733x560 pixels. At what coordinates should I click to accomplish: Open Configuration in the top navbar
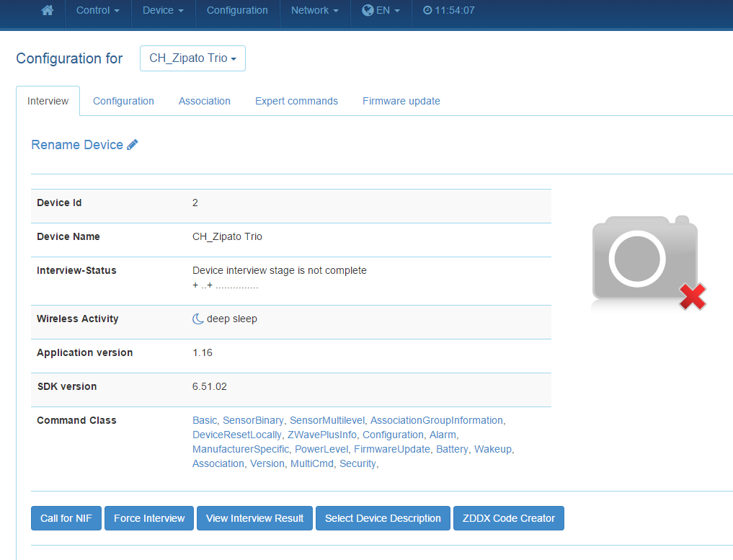point(237,11)
